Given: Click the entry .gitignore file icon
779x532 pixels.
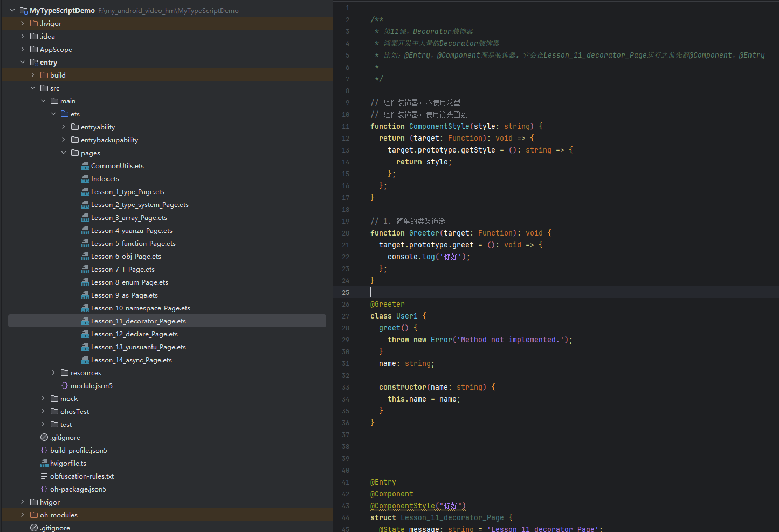Looking at the screenshot, I should coord(44,437).
